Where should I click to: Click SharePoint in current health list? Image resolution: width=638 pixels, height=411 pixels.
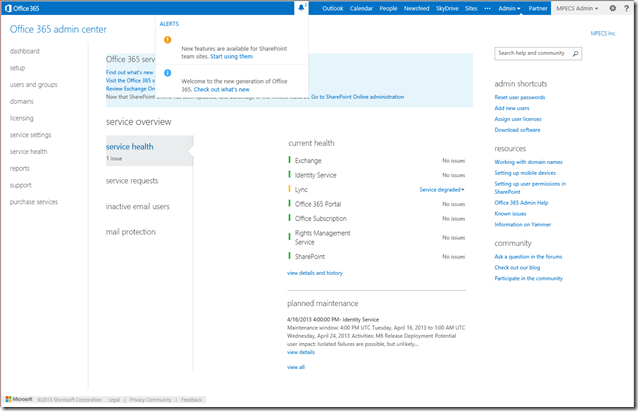pyautogui.click(x=310, y=257)
